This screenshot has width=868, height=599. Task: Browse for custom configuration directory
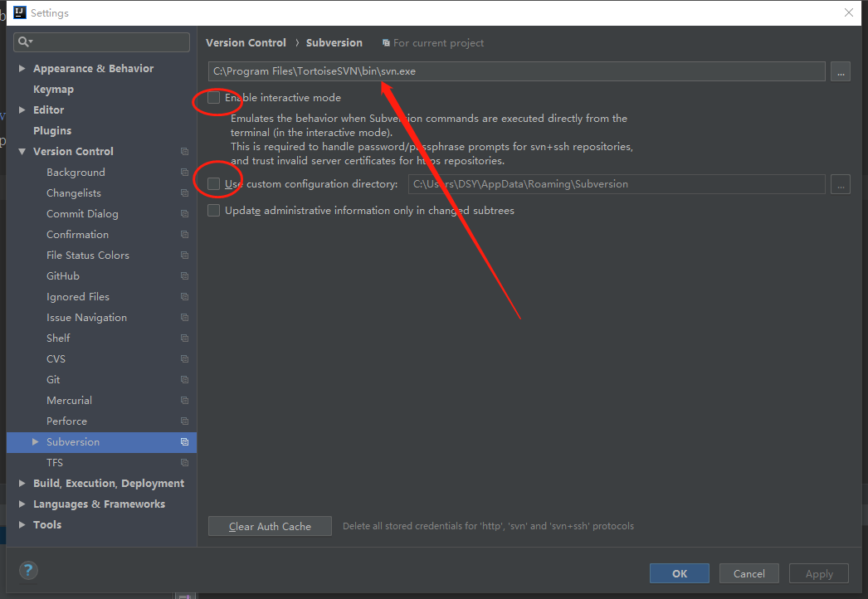pos(841,184)
